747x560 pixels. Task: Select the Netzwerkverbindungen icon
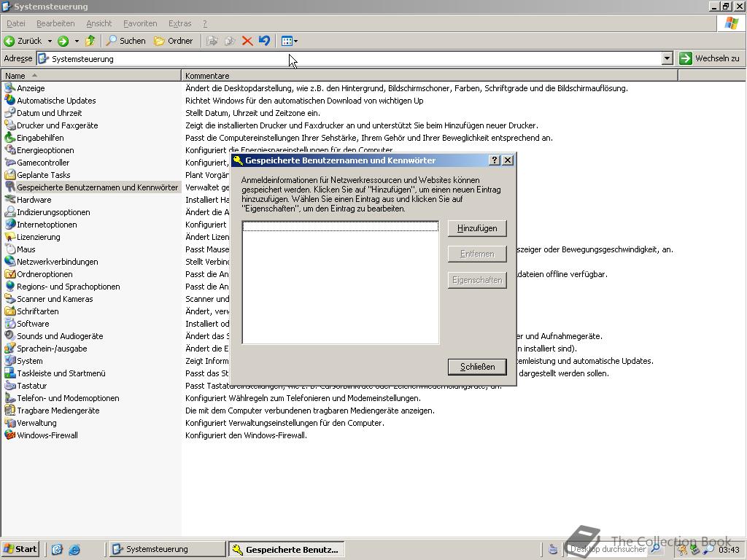click(10, 261)
